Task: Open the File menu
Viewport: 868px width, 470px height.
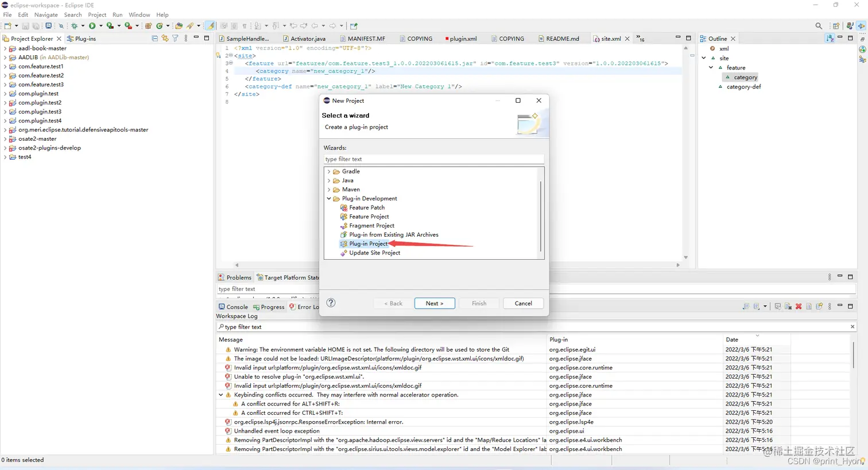Action: click(7, 14)
